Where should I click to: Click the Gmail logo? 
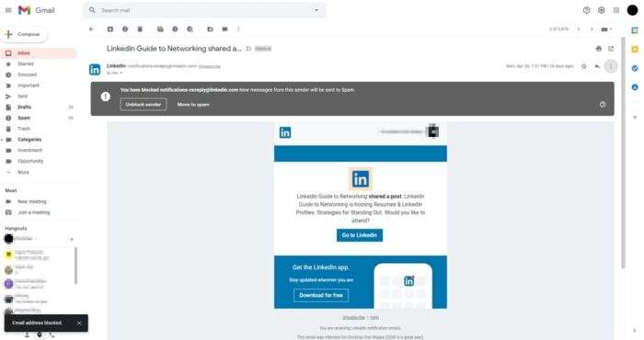click(x=36, y=10)
